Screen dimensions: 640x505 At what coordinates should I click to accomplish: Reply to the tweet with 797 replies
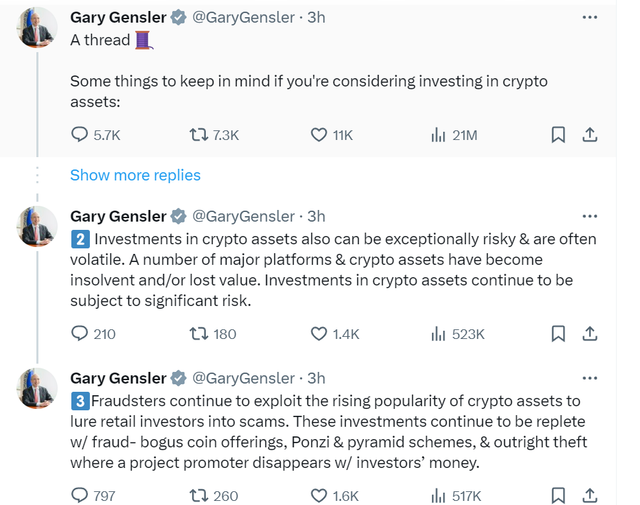(81, 495)
